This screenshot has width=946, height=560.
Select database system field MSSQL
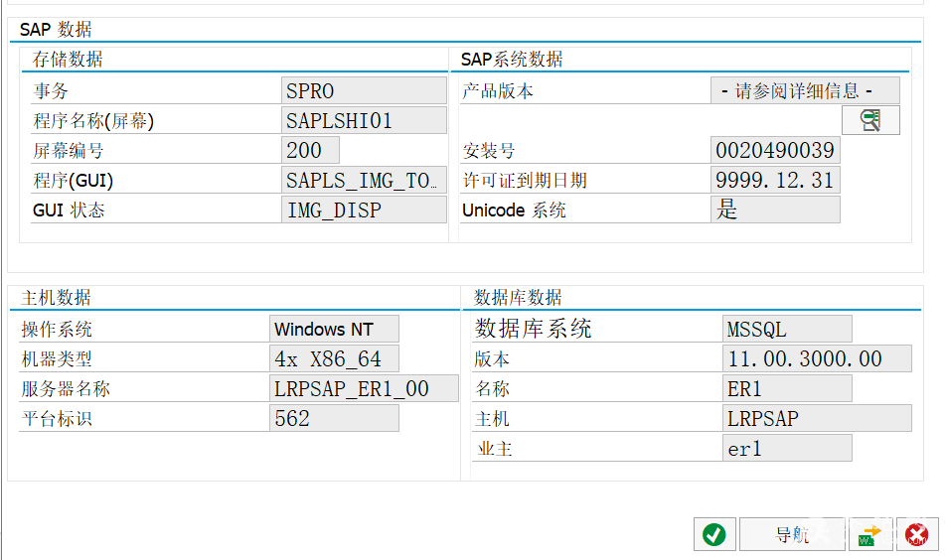(787, 329)
